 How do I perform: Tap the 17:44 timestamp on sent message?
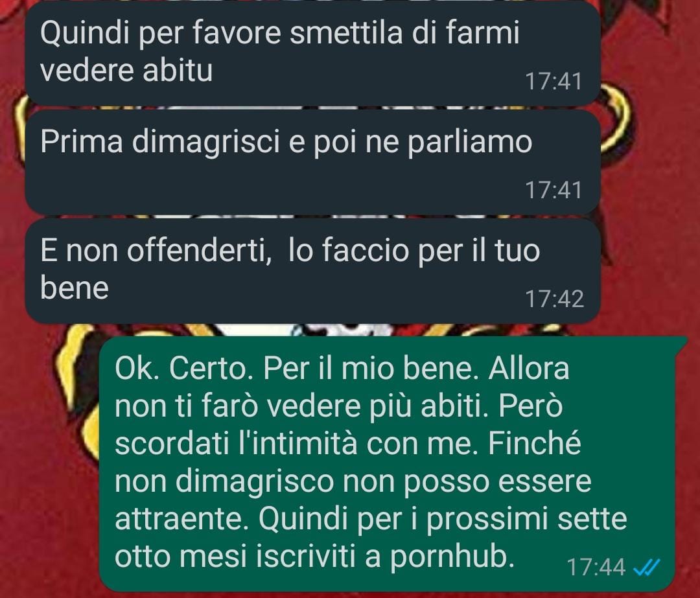pyautogui.click(x=596, y=568)
